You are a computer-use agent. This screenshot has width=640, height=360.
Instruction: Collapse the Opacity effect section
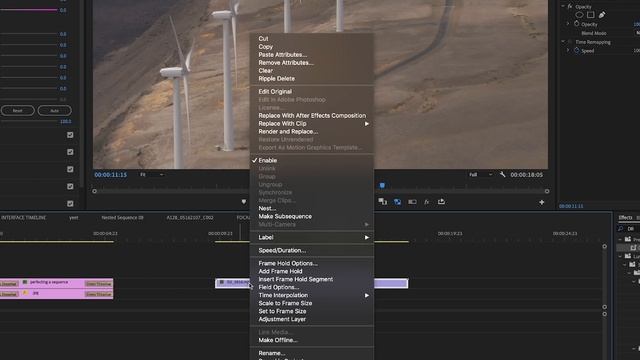563,7
